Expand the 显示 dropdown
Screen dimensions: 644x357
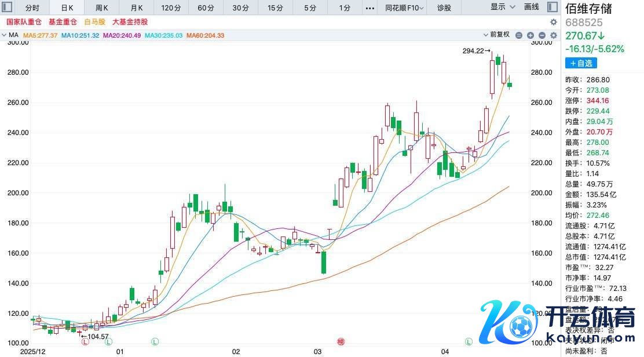pyautogui.click(x=502, y=8)
